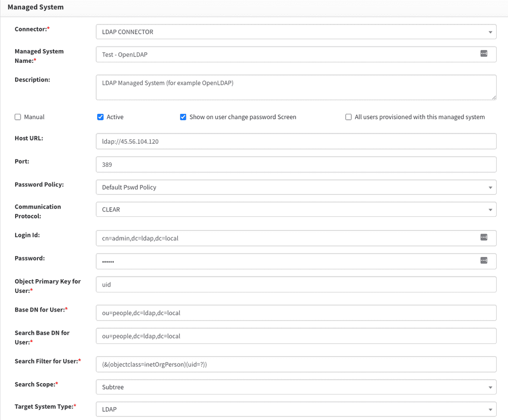This screenshot has height=420, width=508.
Task: Open the Password Policy dropdown
Action: 491,187
